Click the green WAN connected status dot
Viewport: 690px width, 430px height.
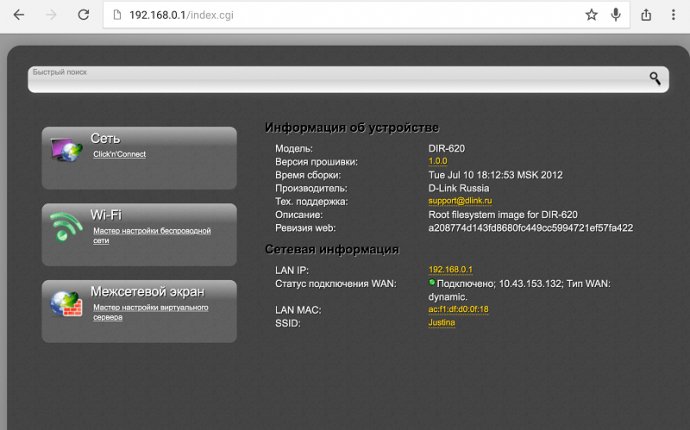click(x=432, y=283)
